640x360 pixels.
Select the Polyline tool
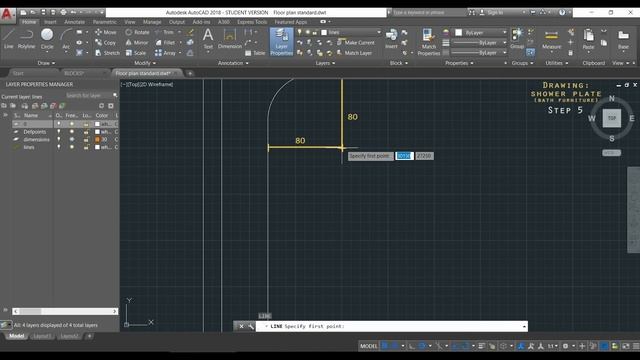coord(26,39)
